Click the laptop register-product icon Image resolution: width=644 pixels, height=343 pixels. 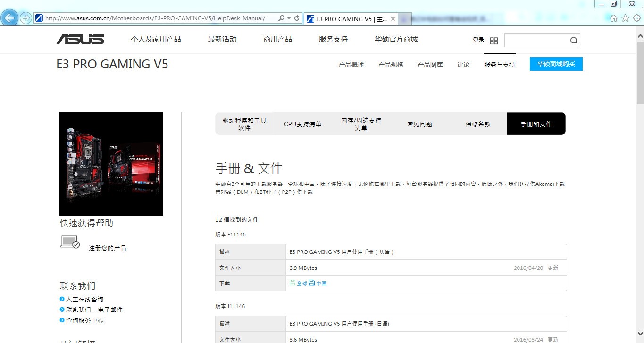tap(70, 242)
